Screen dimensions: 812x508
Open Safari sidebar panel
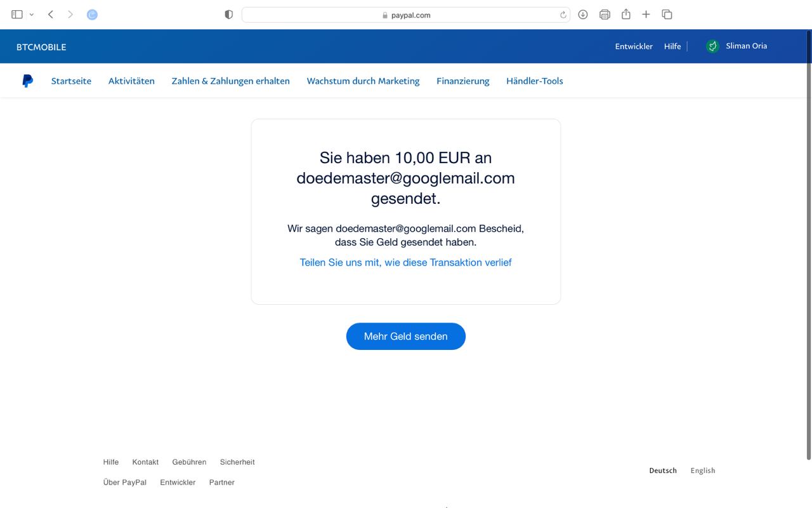coord(17,15)
